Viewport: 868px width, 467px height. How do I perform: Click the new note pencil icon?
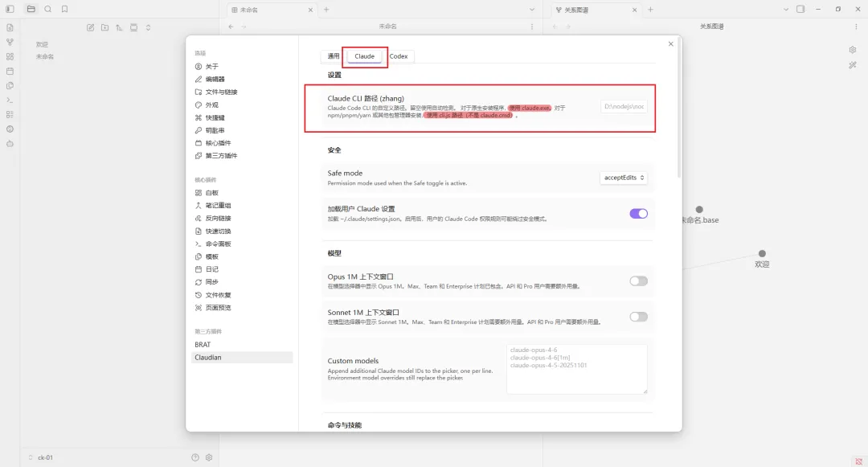[x=90, y=27]
